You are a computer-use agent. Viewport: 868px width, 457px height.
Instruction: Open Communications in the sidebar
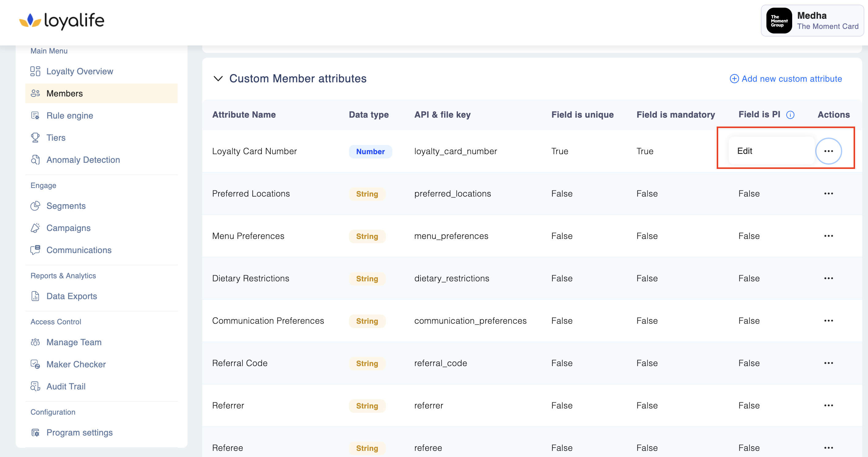(x=79, y=250)
